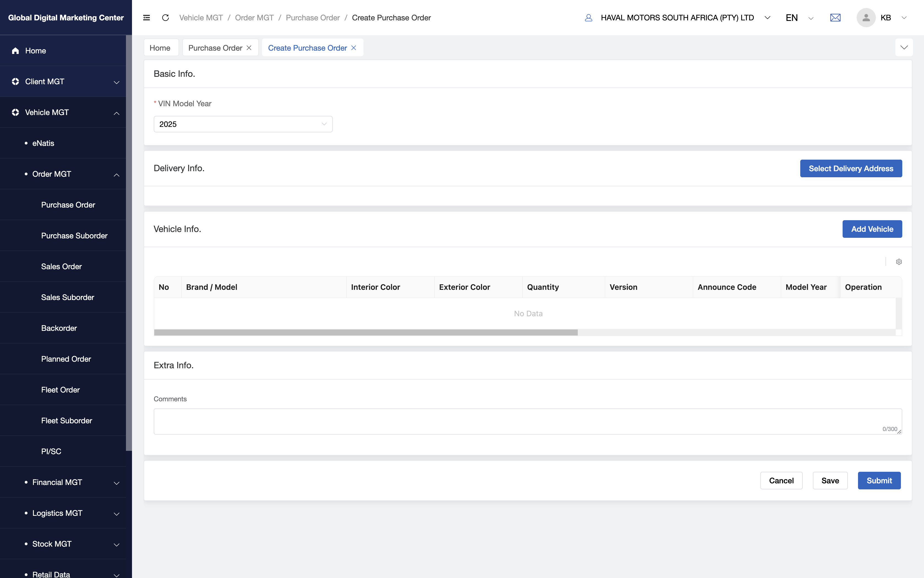Click the Quantity column header
Screen dimensions: 924x578
pyautogui.click(x=563, y=287)
